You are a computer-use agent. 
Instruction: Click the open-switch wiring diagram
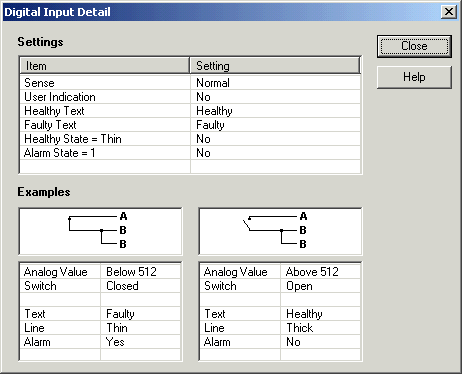[x=280, y=231]
